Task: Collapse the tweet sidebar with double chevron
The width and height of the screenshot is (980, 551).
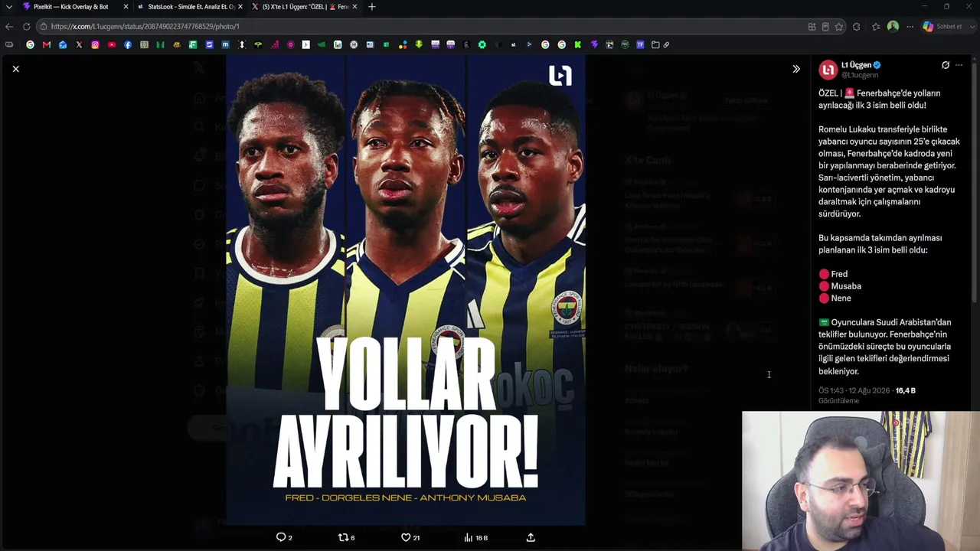Action: click(x=796, y=69)
